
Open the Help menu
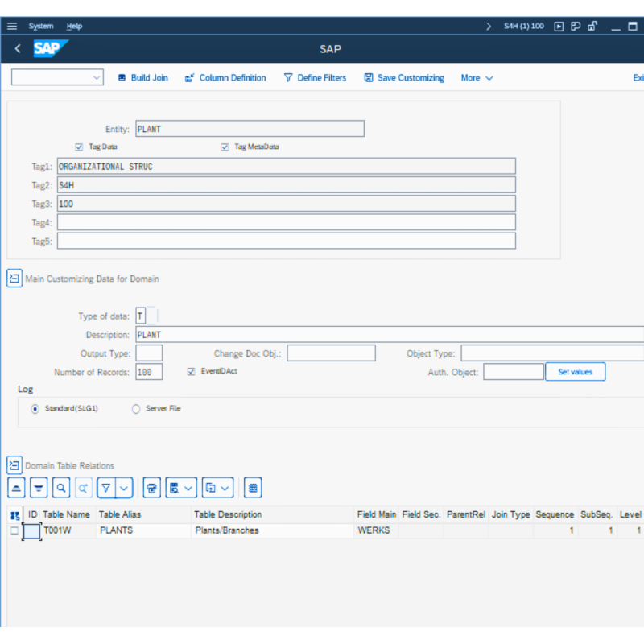click(x=74, y=26)
